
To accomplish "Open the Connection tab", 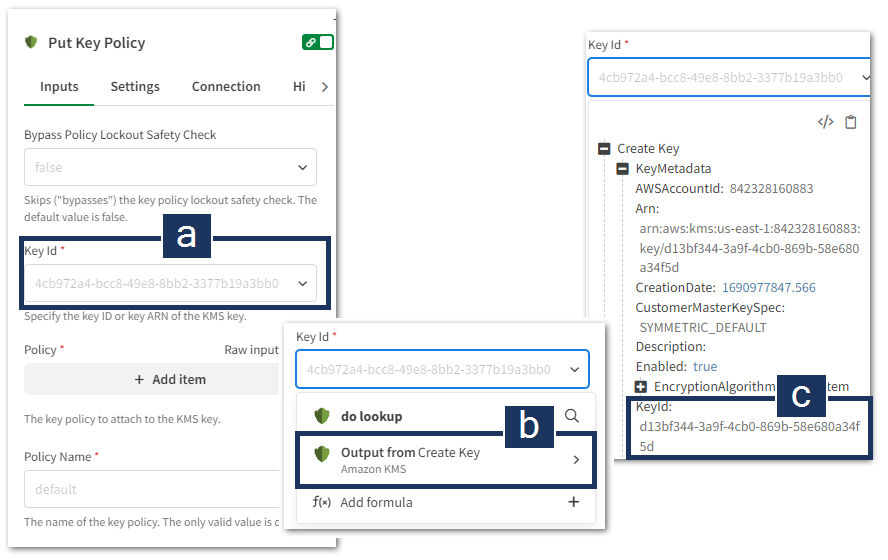I will pos(226,87).
